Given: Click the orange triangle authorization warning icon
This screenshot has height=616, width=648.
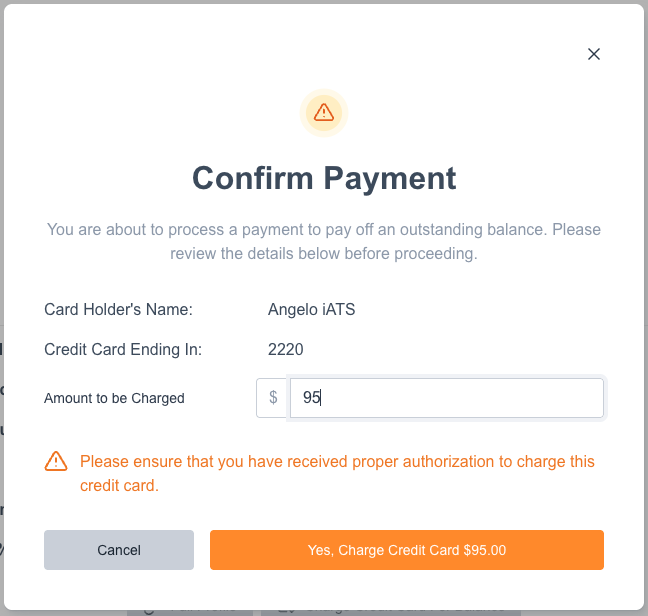Looking at the screenshot, I should [56, 461].
